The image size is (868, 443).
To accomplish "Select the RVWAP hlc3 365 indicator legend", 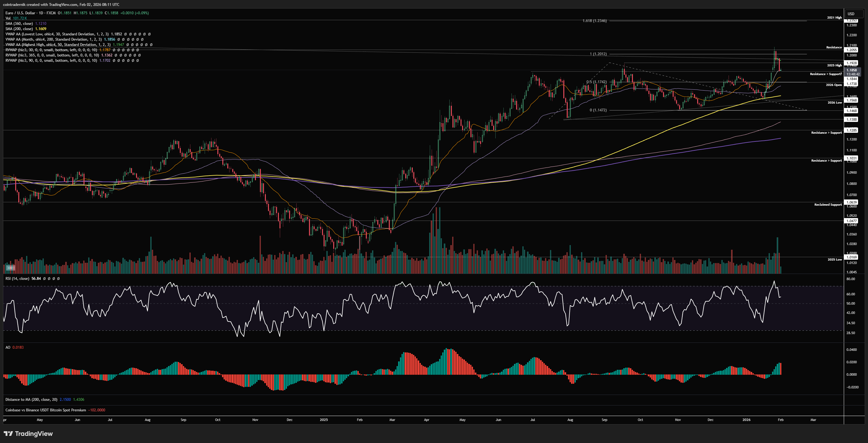I will tap(52, 55).
